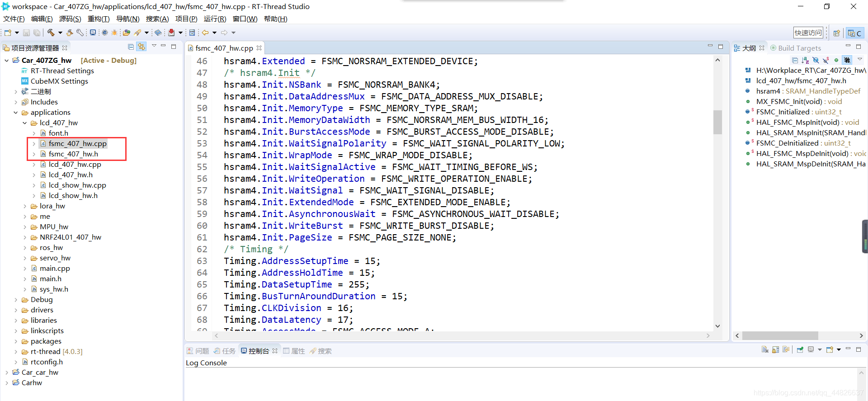Collapse the Car_407ZG_hw project

(7, 61)
